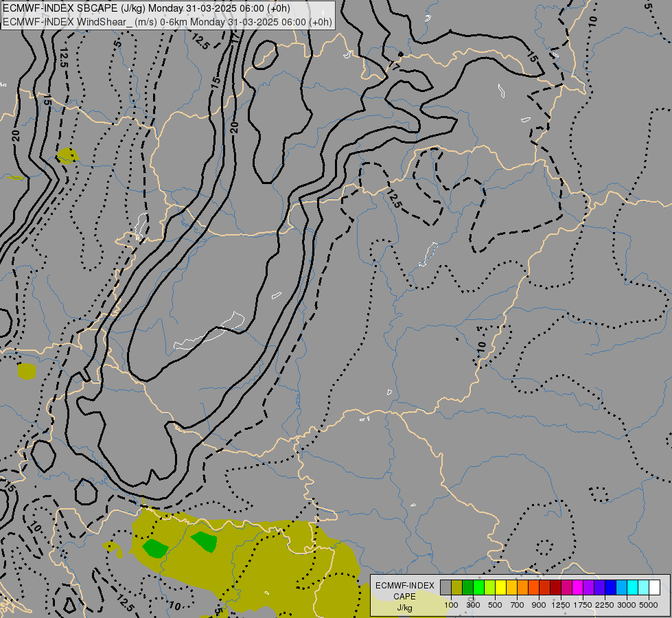Click the white swatch at legend end
Viewport: 672px width, 618px height.
tap(654, 587)
